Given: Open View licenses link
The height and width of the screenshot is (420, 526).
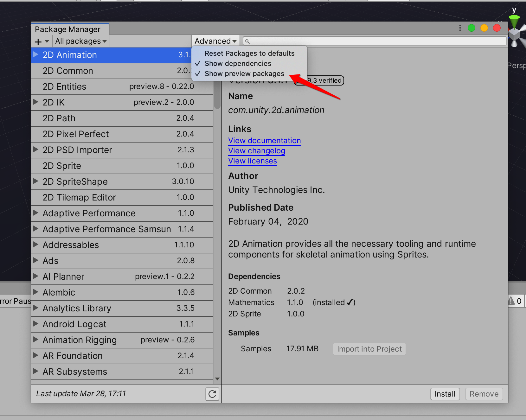Looking at the screenshot, I should (253, 161).
